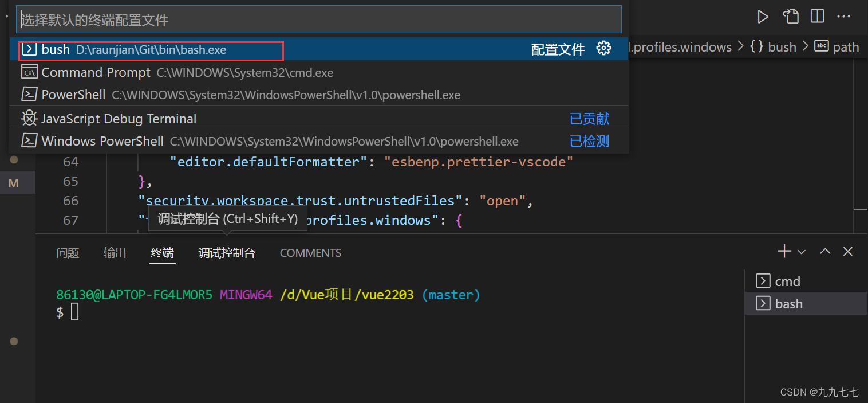
Task: Focus the 选择默认的终端配置文件 input box
Action: pos(319,20)
